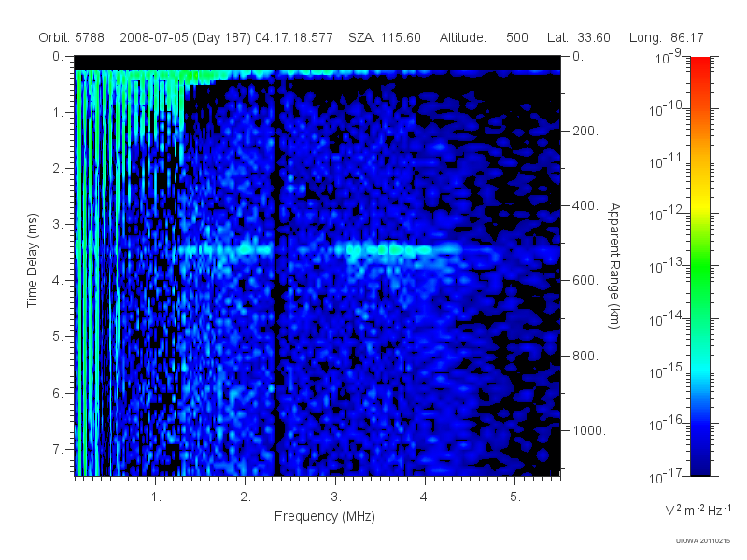Screen dimensions: 747x560
Task: Click the 'Frequency (MHz)' axis label
Action: tap(324, 517)
